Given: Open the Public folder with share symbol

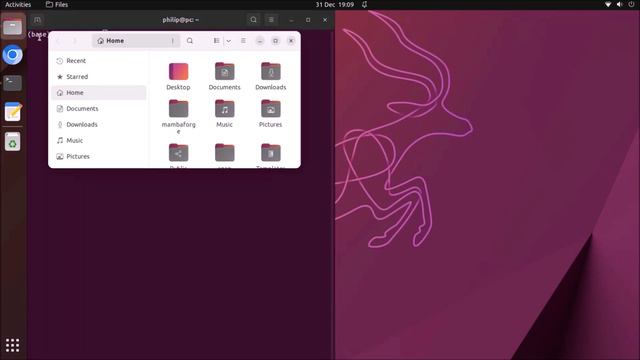Looking at the screenshot, I should tap(178, 153).
